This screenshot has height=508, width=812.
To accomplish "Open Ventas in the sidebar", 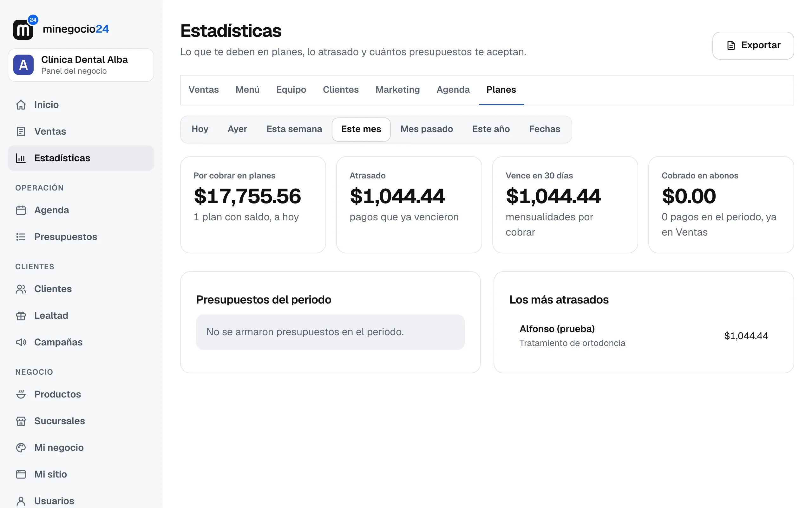I will click(81, 131).
